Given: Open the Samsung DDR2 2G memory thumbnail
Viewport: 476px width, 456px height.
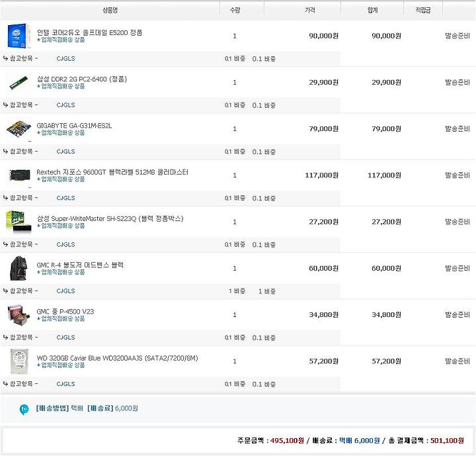Looking at the screenshot, I should pyautogui.click(x=19, y=82).
